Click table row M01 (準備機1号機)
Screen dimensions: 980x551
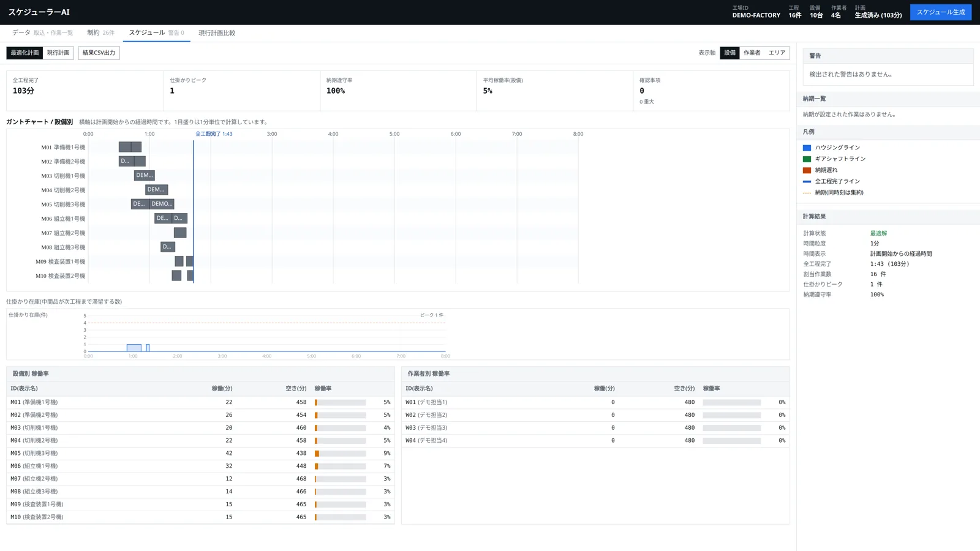(x=200, y=402)
